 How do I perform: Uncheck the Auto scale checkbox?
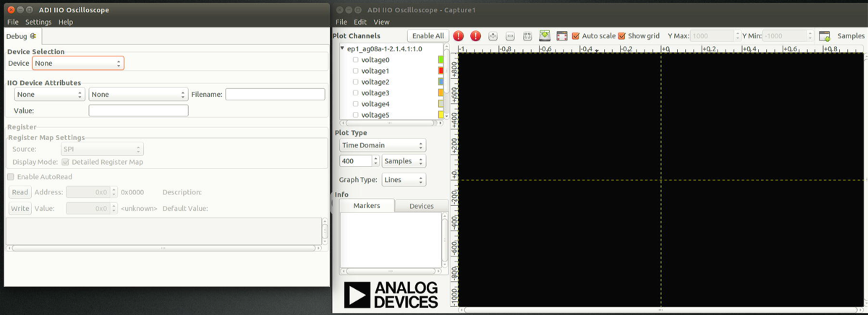[x=576, y=35]
